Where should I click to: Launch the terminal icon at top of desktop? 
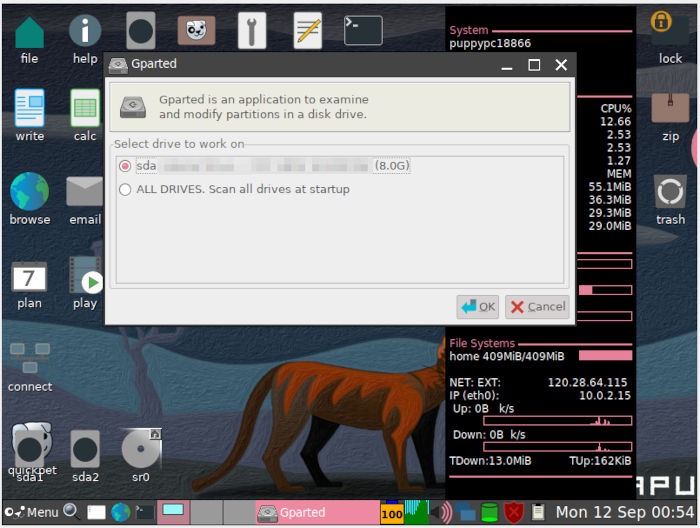363,30
